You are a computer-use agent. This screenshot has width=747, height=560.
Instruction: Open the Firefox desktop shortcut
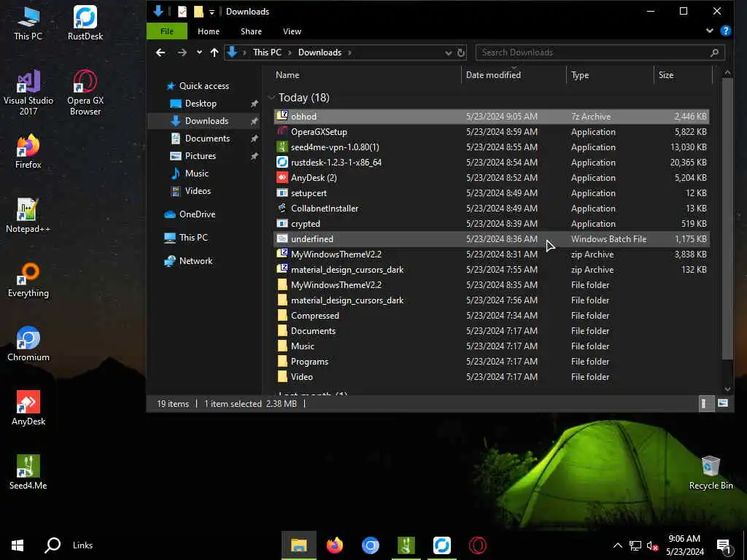point(28,151)
